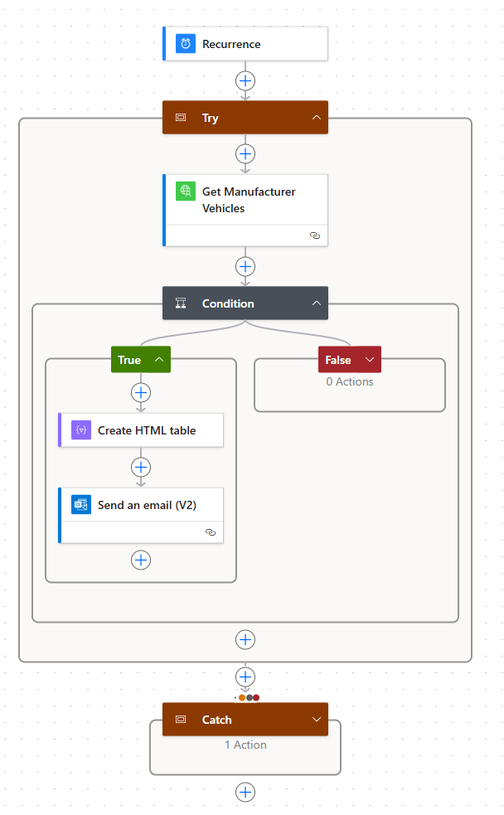Click the Create HTML table icon
504x815 pixels.
tap(81, 430)
